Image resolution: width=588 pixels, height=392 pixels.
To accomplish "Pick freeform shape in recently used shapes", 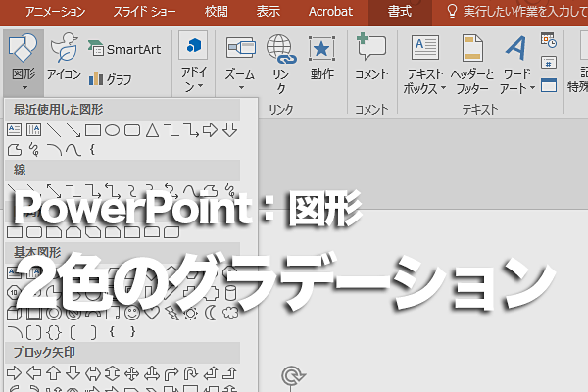I will point(15,150).
